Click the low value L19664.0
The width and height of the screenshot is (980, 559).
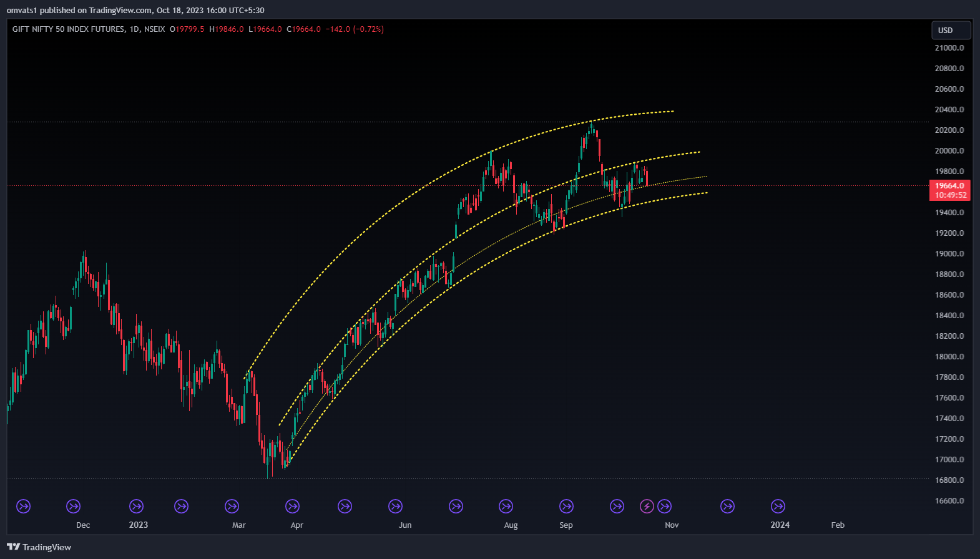pyautogui.click(x=265, y=29)
